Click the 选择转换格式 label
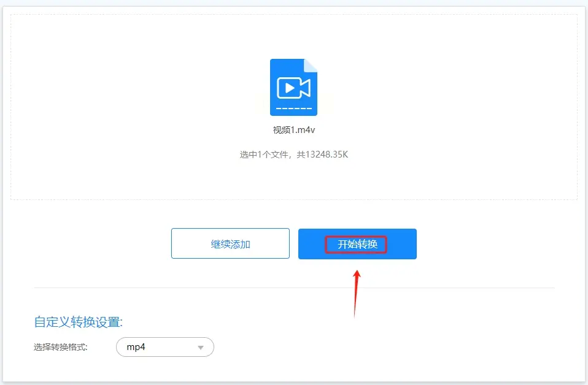The width and height of the screenshot is (588, 385). (60, 347)
